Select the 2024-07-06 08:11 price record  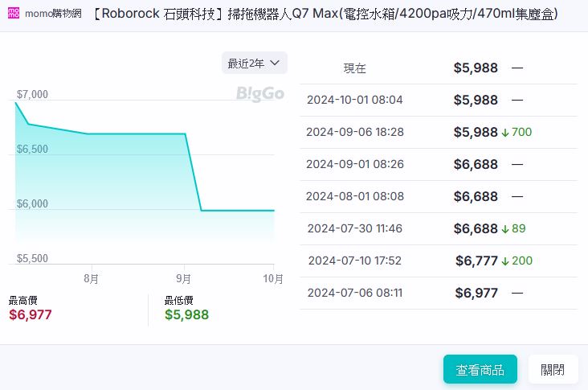pos(438,294)
